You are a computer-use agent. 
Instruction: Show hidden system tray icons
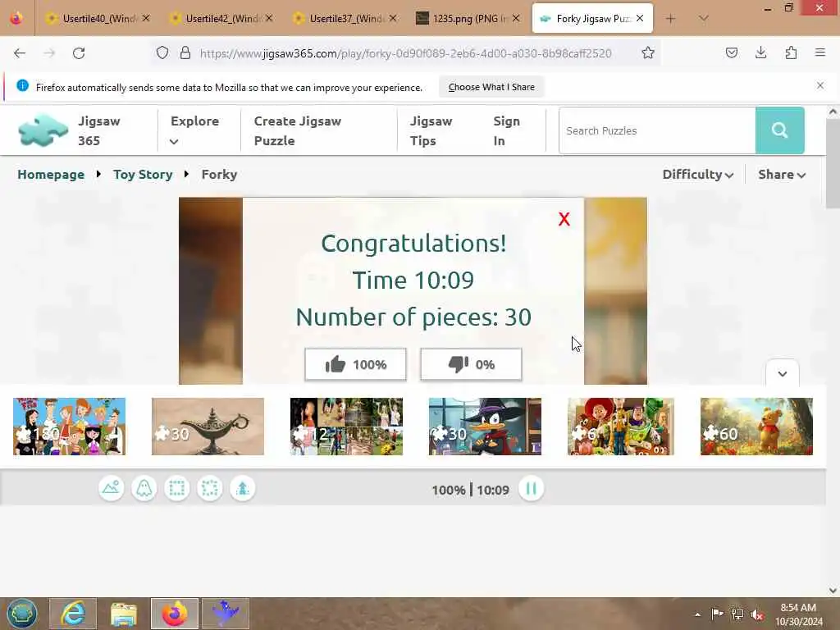pos(697,614)
